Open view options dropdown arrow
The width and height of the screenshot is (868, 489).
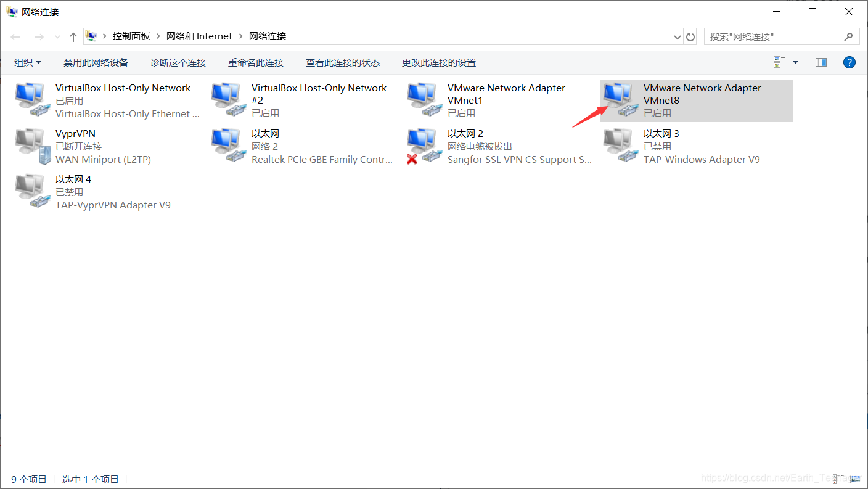(x=795, y=62)
